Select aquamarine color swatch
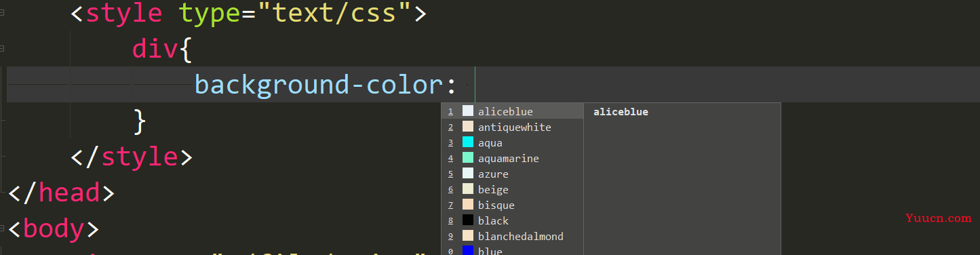 click(x=468, y=158)
